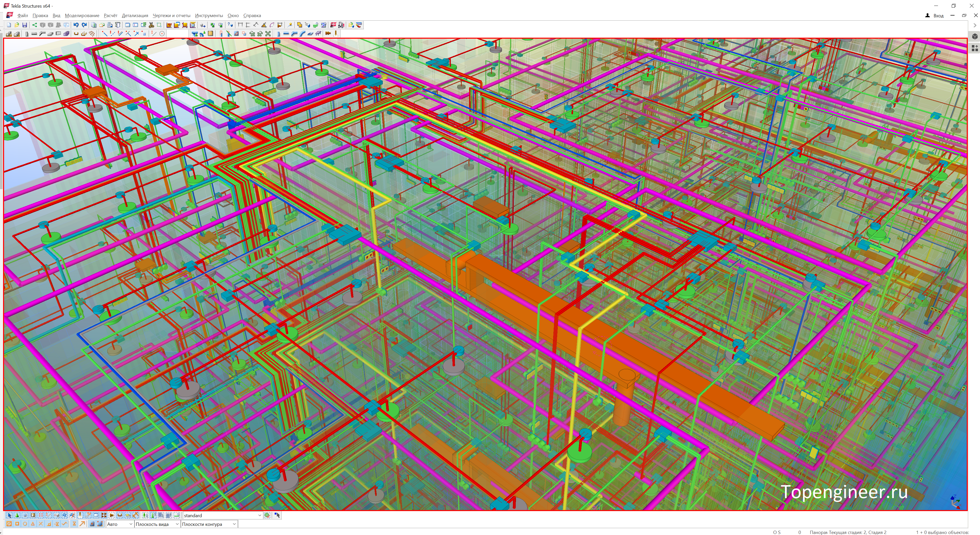Click the forklift icon in toolbar

(341, 25)
